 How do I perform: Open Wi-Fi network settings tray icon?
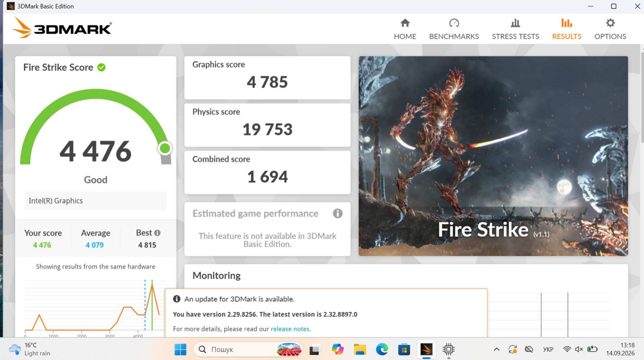point(567,349)
